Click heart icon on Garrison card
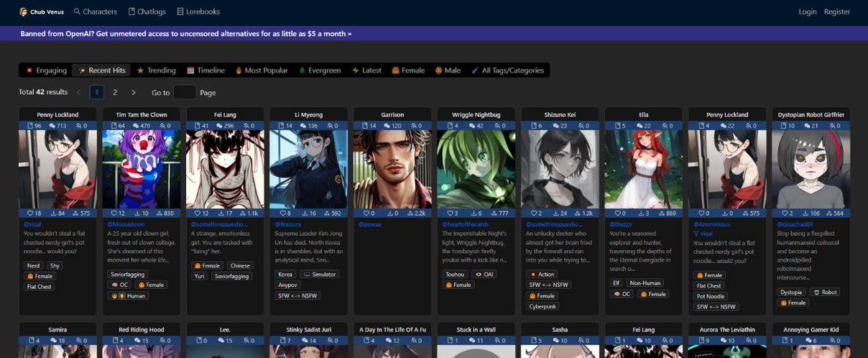This screenshot has height=358, width=868. [366, 214]
